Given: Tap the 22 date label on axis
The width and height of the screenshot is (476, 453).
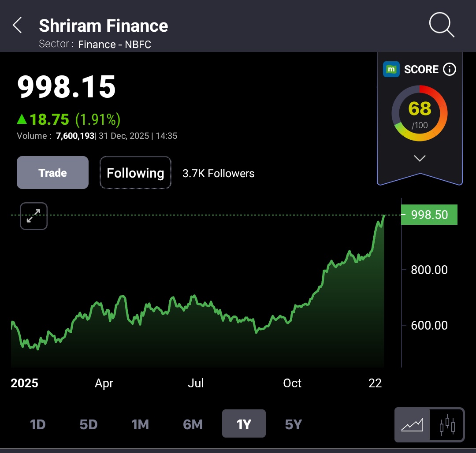Looking at the screenshot, I should (375, 383).
